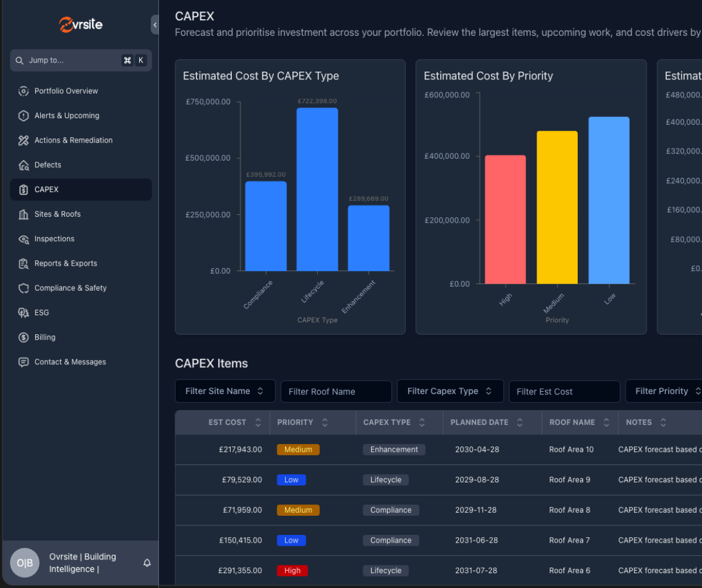Select the Reports & Exports icon
The image size is (702, 588).
tap(23, 263)
